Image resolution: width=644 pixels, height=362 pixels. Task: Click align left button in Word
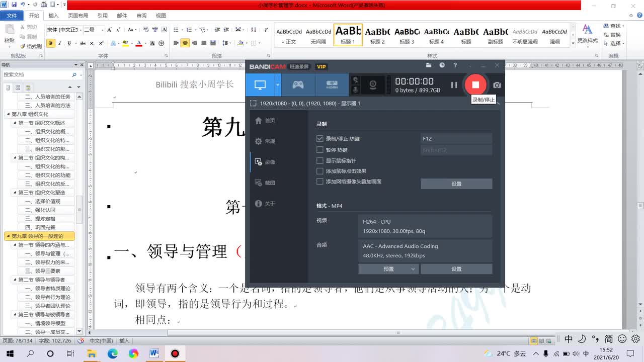[x=176, y=43]
